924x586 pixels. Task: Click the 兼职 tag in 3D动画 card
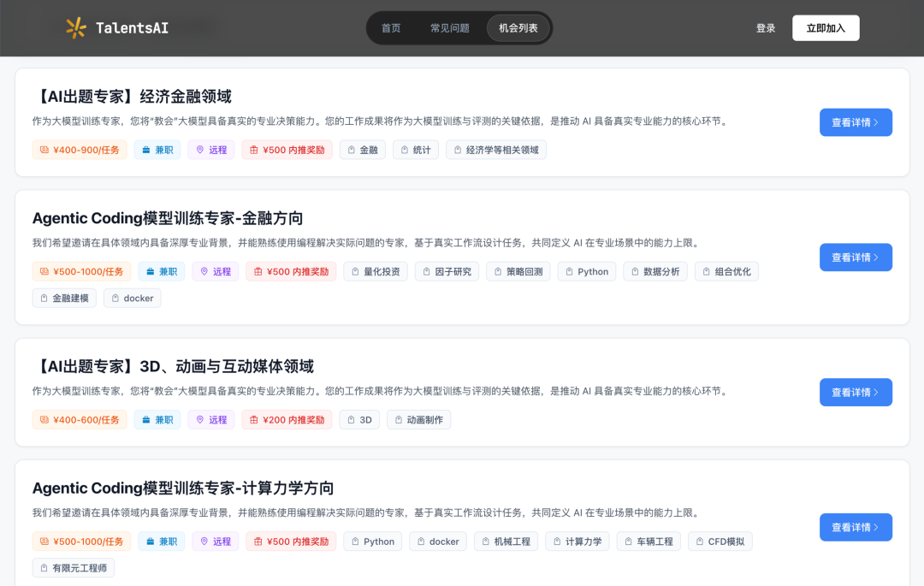pyautogui.click(x=157, y=419)
